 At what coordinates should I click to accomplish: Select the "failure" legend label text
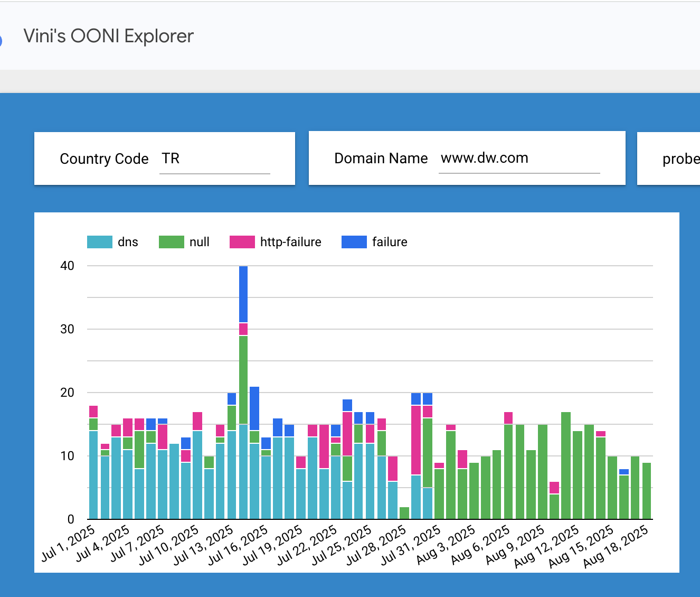click(x=390, y=242)
